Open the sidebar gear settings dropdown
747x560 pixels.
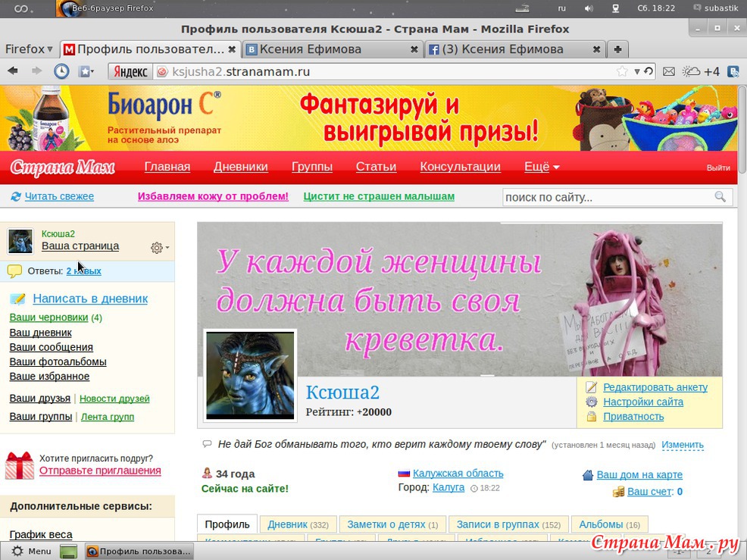[x=160, y=247]
